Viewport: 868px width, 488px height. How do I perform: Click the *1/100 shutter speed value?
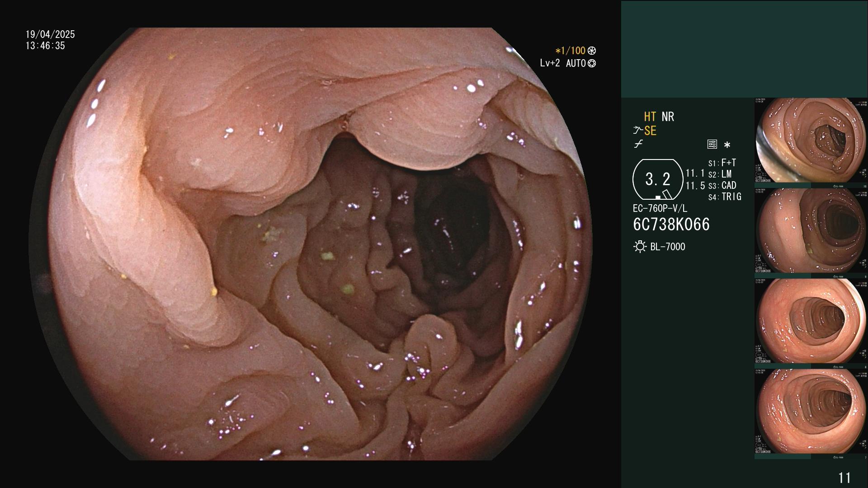570,51
